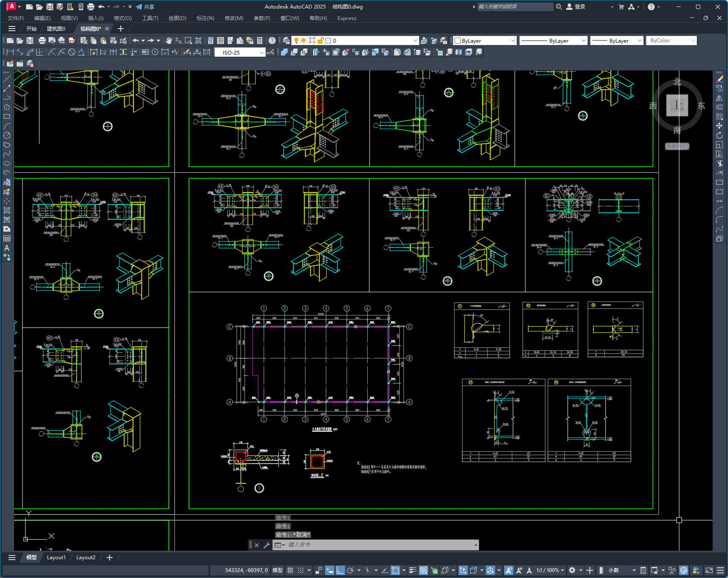Select the Circle draw tool
The image size is (728, 578).
pyautogui.click(x=7, y=135)
